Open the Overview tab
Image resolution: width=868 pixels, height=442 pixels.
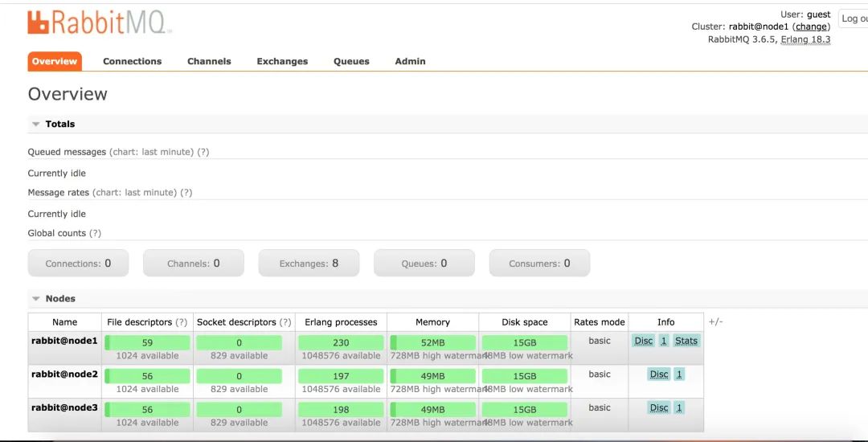point(55,61)
